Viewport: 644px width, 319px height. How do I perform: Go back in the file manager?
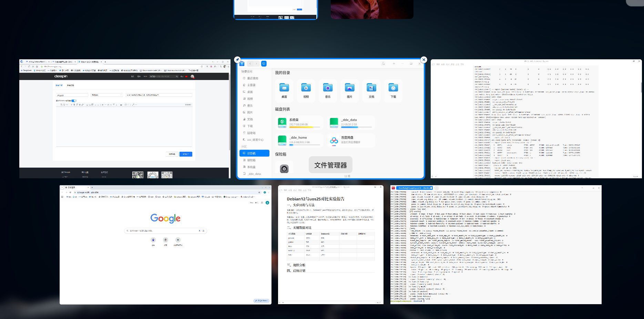pyautogui.click(x=250, y=64)
